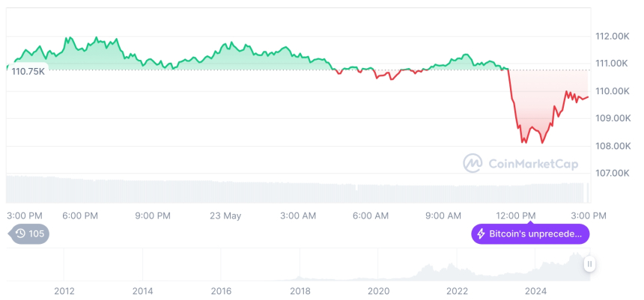This screenshot has height=300, width=644.
Task: Click the pause-style handle on range navigator
Action: [x=590, y=264]
